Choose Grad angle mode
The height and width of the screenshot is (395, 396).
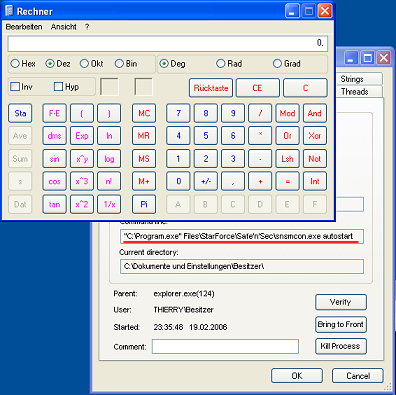point(277,64)
